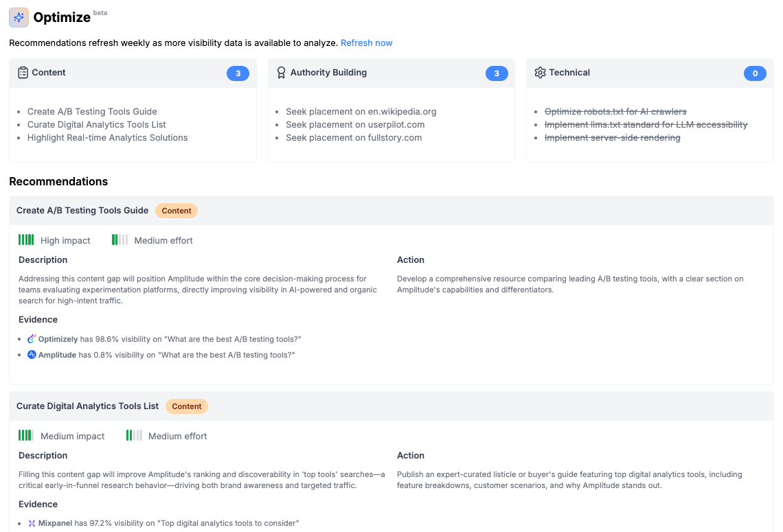783x532 pixels.
Task: Click the Medium impact bar indicator
Action: click(x=26, y=436)
